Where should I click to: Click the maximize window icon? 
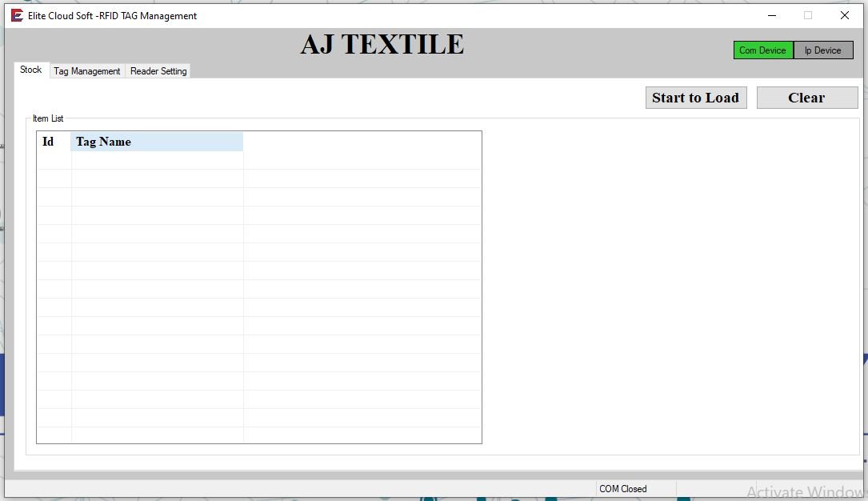pyautogui.click(x=808, y=15)
